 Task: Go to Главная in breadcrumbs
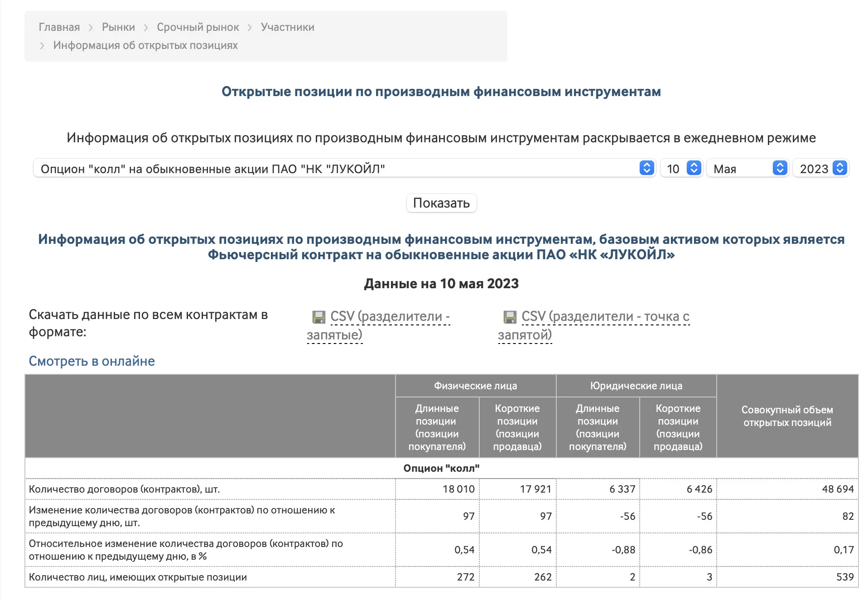[59, 27]
